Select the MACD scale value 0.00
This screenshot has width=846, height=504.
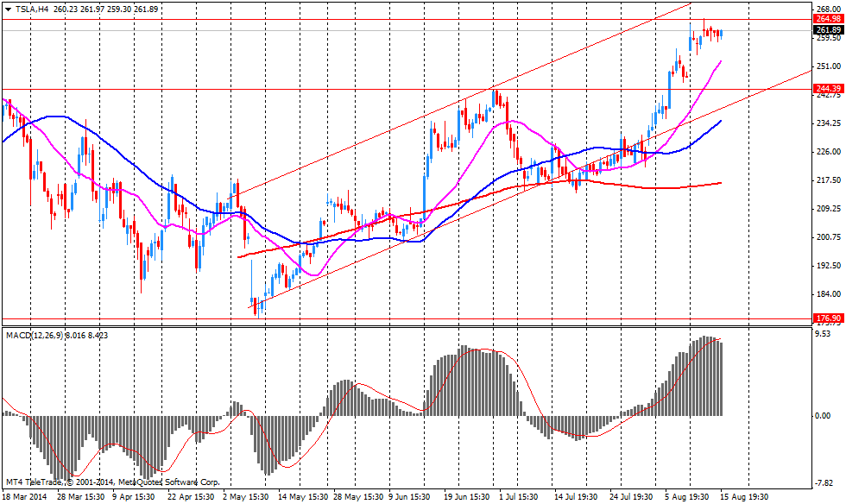pos(824,415)
